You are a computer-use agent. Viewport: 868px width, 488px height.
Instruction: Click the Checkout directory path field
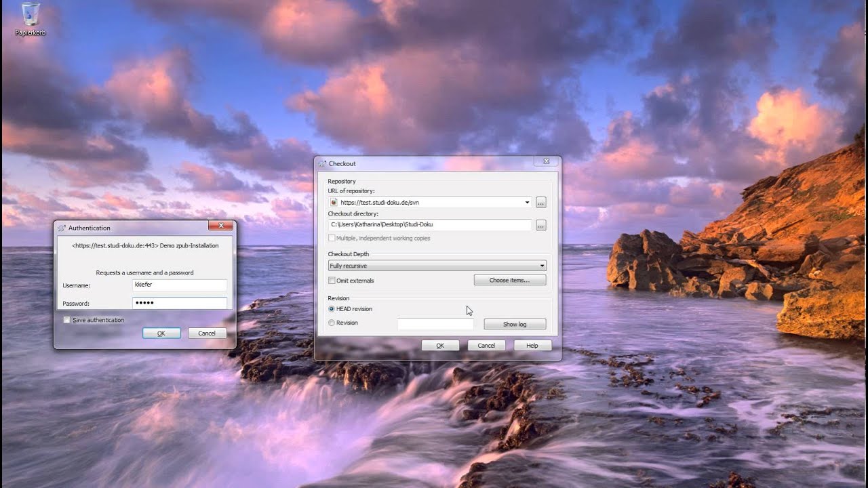tap(430, 224)
